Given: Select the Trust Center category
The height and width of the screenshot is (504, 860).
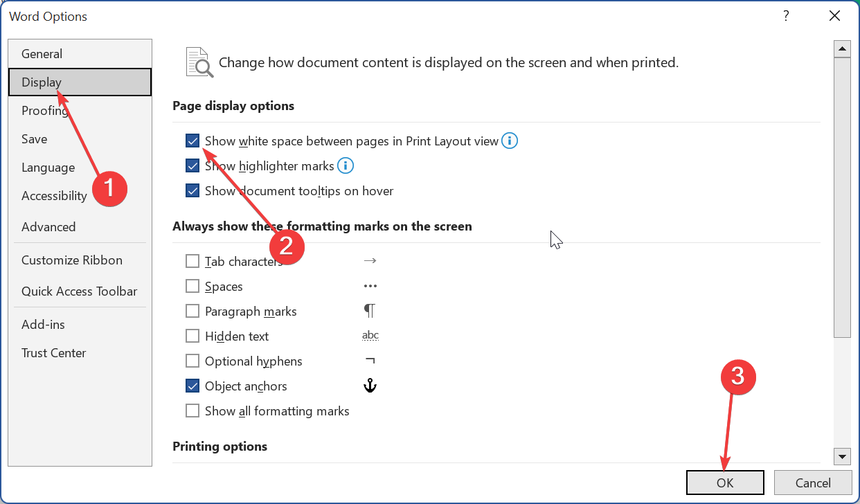Looking at the screenshot, I should tap(54, 353).
